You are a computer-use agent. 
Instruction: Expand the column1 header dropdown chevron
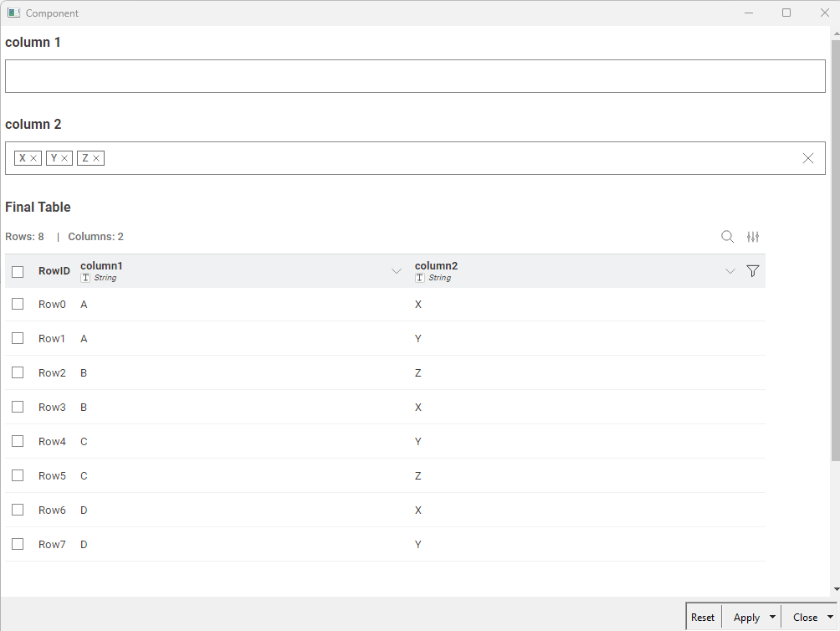tap(397, 271)
